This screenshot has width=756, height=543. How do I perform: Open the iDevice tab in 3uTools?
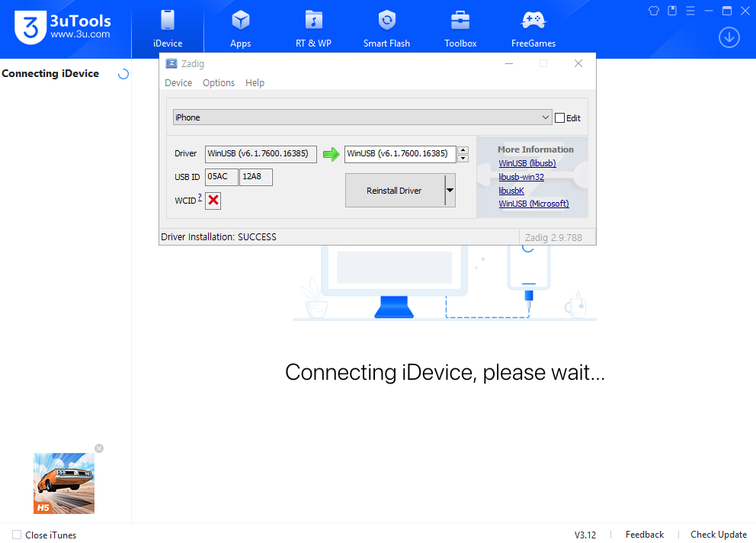(x=168, y=30)
